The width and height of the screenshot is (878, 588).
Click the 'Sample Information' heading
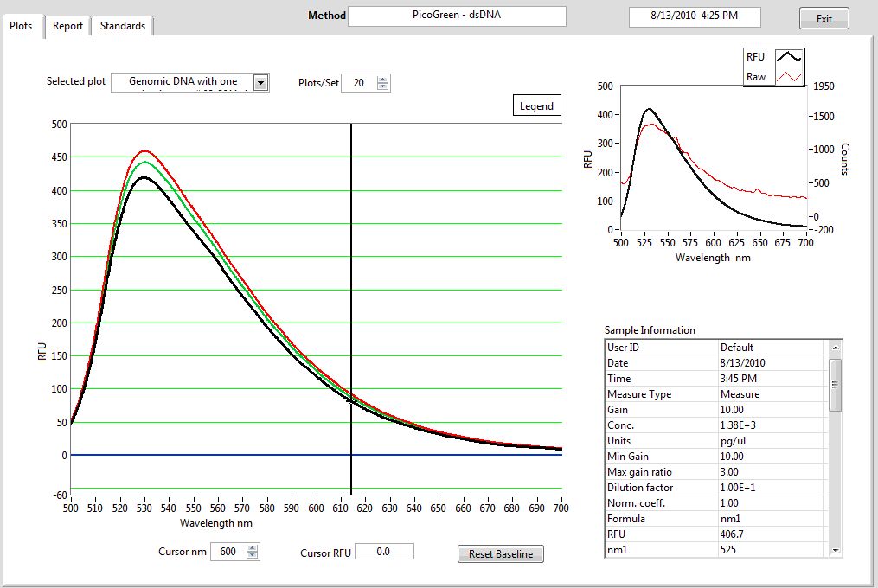650,330
